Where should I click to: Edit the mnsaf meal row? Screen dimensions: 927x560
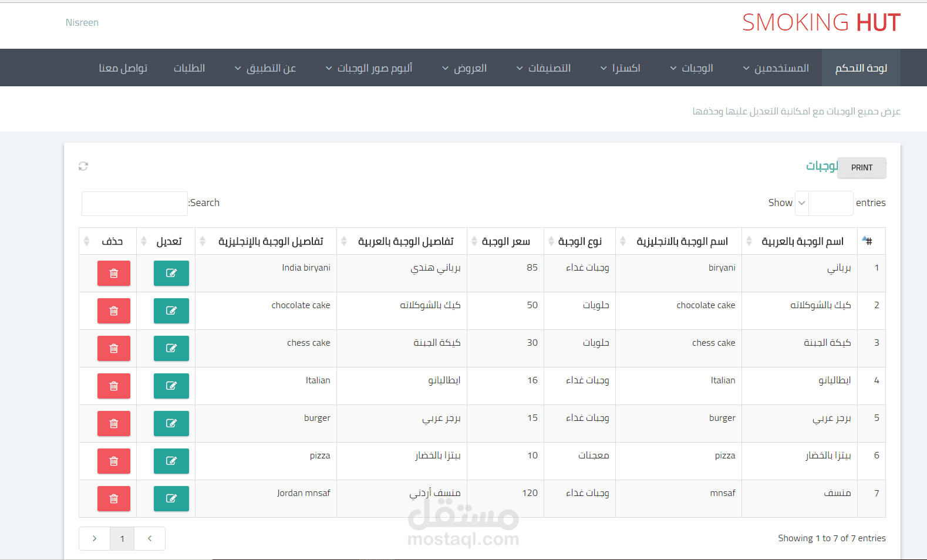[171, 498]
